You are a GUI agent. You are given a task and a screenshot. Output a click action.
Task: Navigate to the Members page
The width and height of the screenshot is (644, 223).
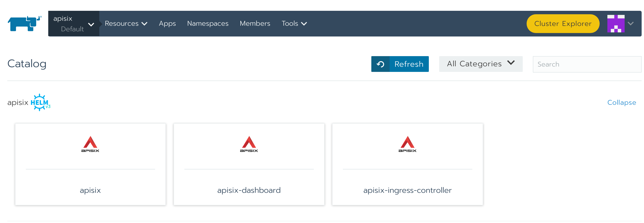255,24
